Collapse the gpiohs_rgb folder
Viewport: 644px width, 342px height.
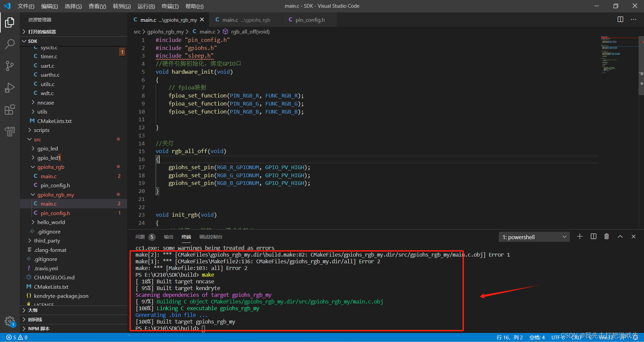(73, 167)
